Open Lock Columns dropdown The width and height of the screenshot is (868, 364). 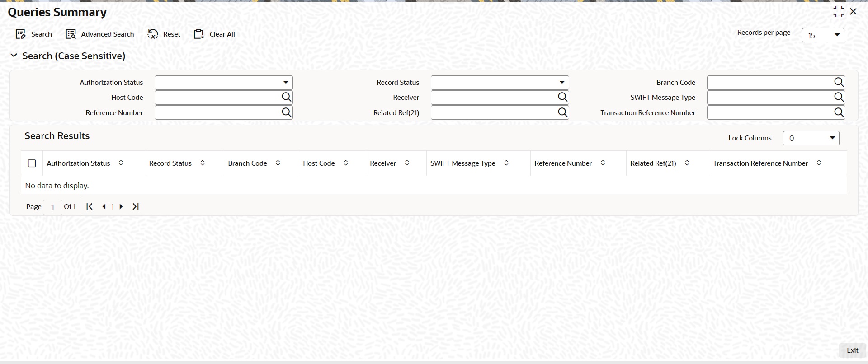coord(811,138)
